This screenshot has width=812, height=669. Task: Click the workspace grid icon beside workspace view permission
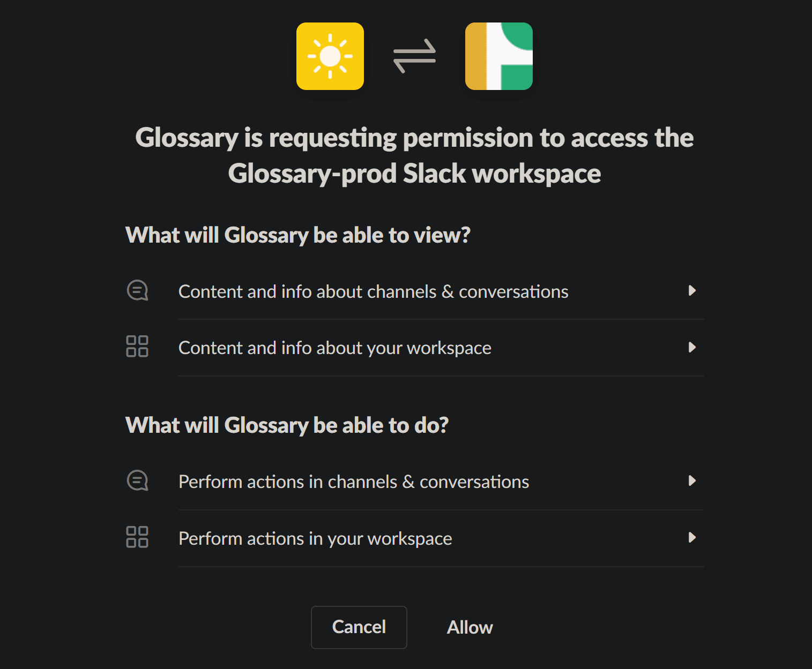point(137,347)
